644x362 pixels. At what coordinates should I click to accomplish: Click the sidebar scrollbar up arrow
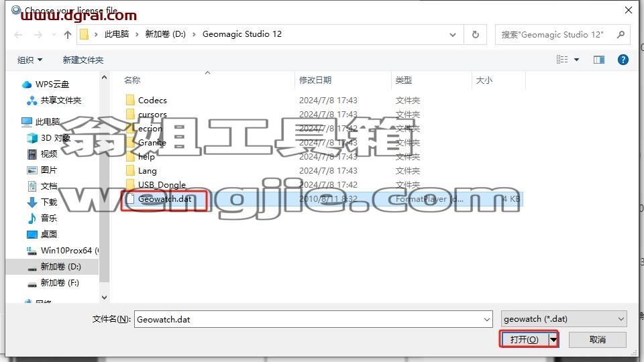[x=105, y=77]
